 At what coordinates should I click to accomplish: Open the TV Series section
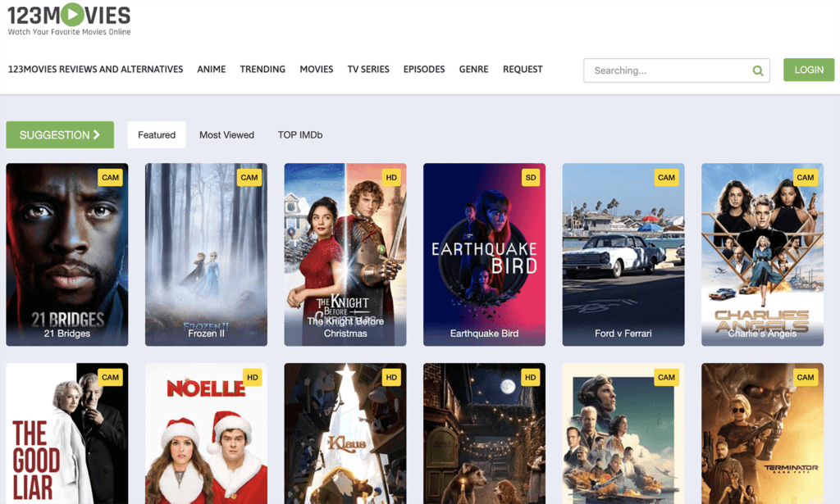(x=368, y=70)
